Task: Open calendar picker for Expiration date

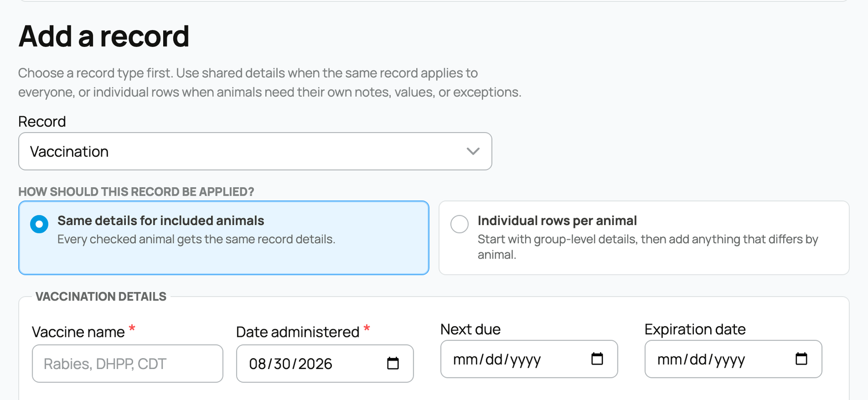Action: pyautogui.click(x=801, y=359)
